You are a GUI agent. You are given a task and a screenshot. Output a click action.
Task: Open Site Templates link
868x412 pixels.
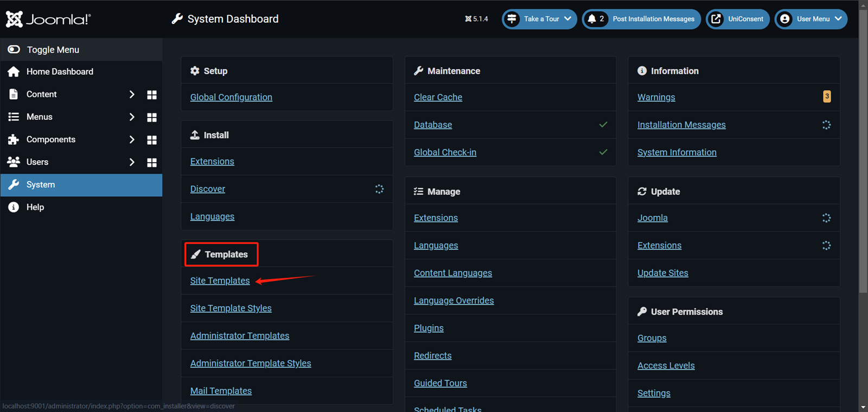point(220,281)
